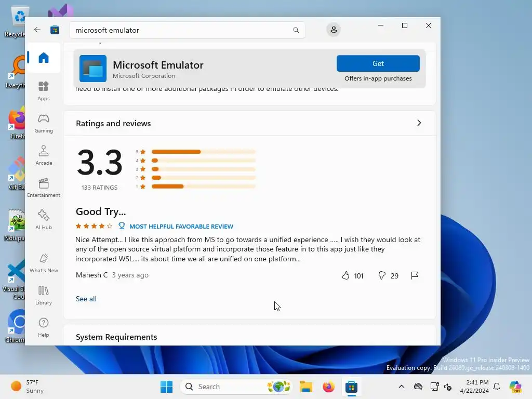Select the Chrome desktop shortcut
The height and width of the screenshot is (399, 532).
click(x=15, y=326)
